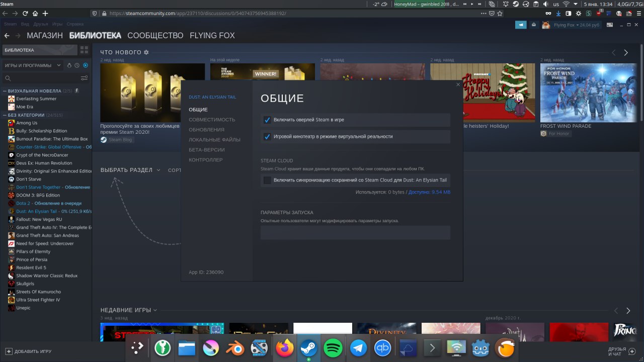Reload page in browser toolbar
The image size is (644, 362).
pos(25,13)
